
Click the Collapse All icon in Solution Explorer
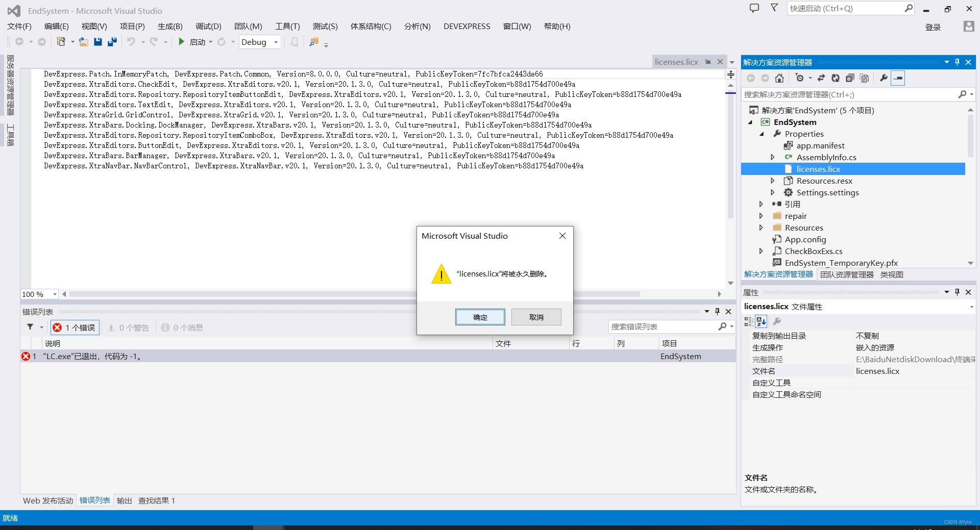[850, 78]
